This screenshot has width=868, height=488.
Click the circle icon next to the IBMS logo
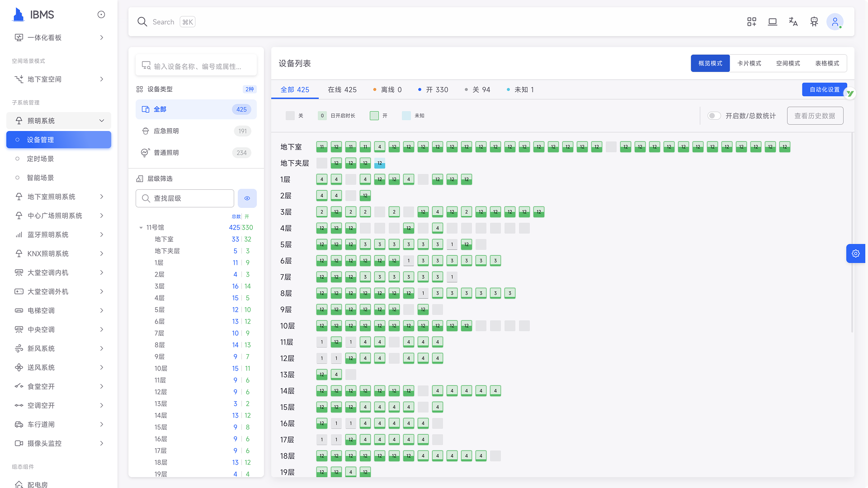coord(100,14)
